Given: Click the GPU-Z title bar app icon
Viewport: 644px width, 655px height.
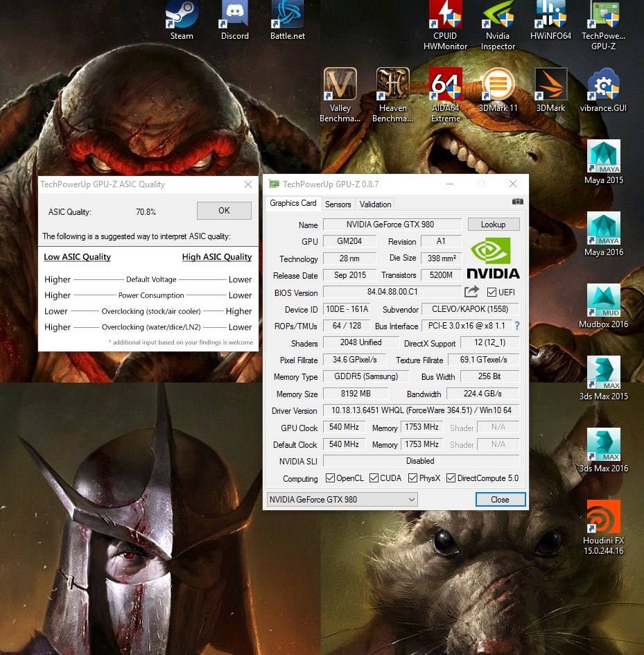Looking at the screenshot, I should [x=274, y=184].
